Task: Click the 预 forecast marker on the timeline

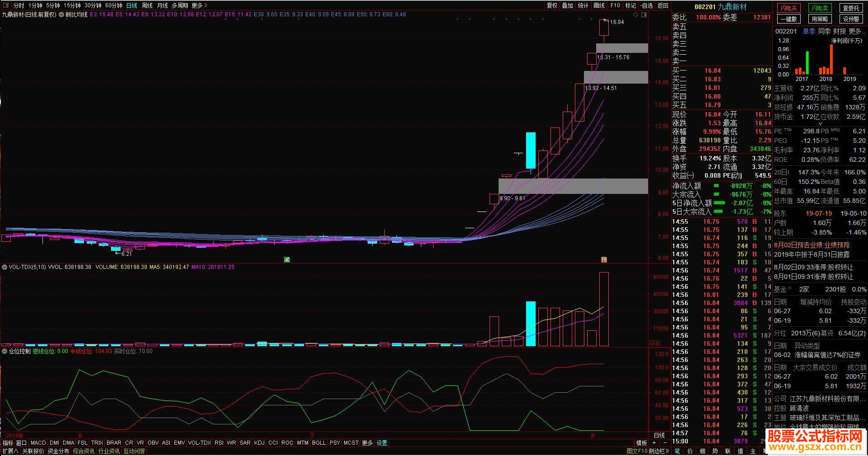Action: pos(604,259)
